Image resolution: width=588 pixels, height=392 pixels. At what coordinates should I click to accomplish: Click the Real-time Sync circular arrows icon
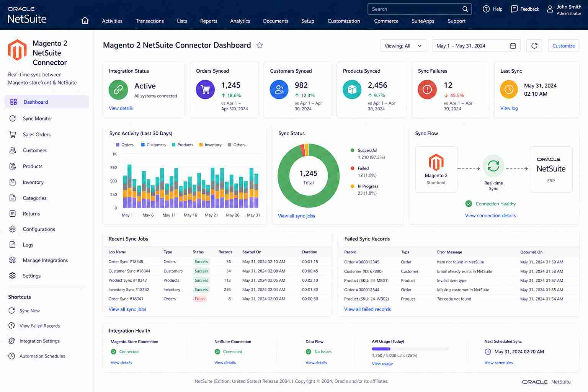point(493,166)
